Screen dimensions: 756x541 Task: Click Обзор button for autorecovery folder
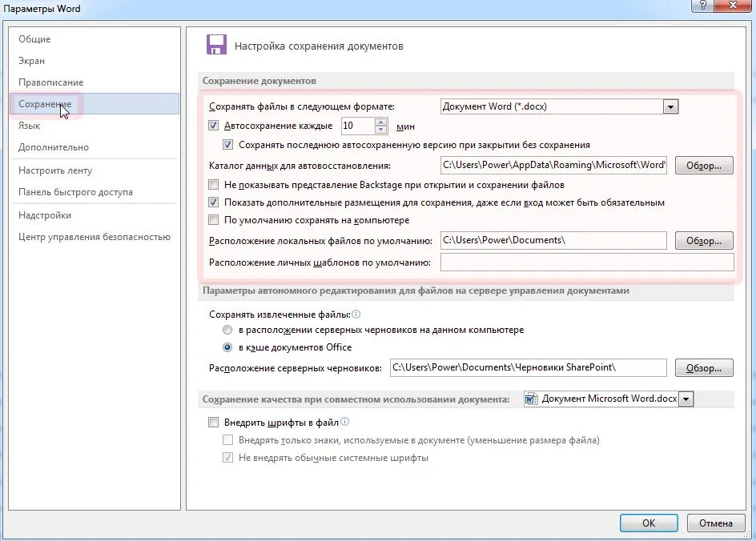click(704, 165)
